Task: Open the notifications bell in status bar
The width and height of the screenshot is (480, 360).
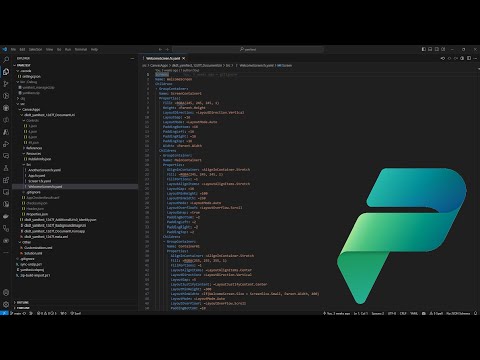Action: pos(475,313)
